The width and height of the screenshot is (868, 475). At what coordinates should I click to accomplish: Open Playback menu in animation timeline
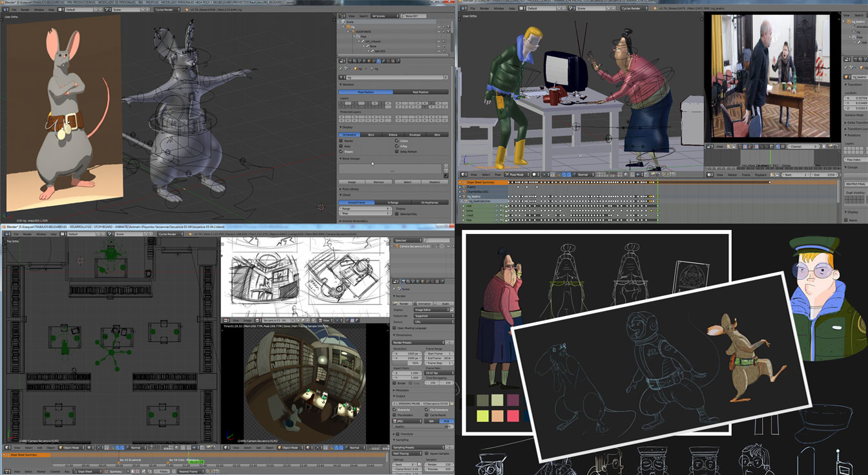[761, 174]
